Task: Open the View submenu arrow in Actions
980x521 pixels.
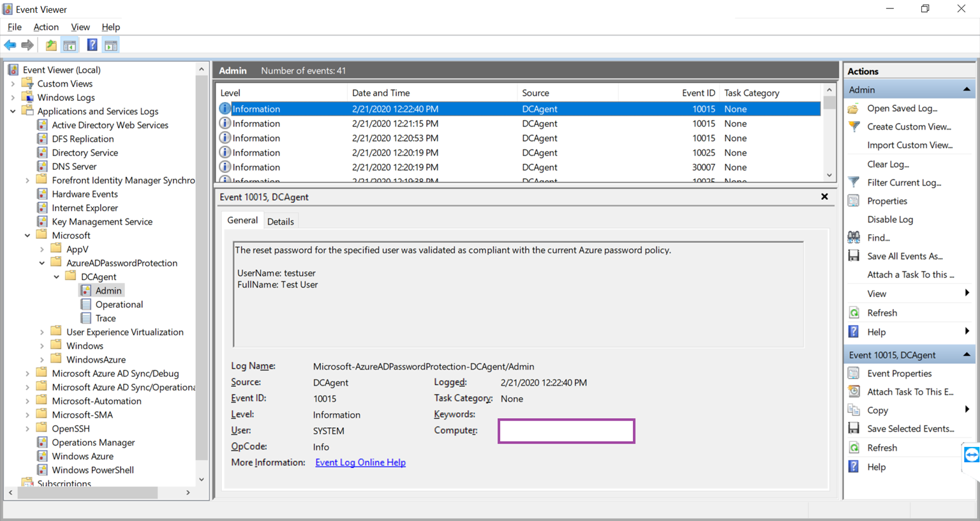Action: (967, 294)
